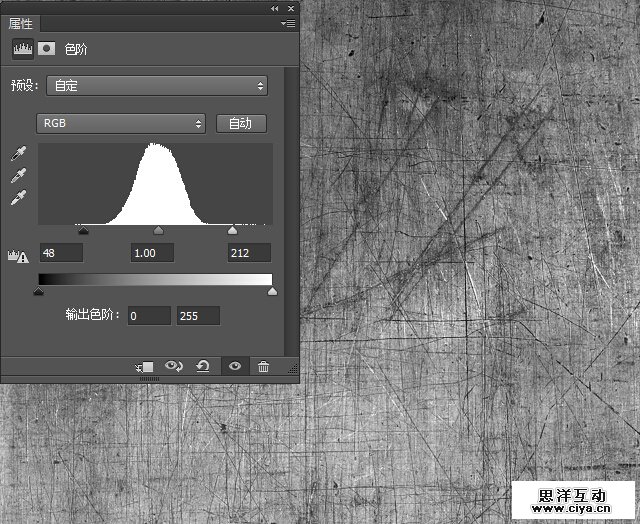
Task: Click the shadow input field 48
Action: tap(62, 253)
